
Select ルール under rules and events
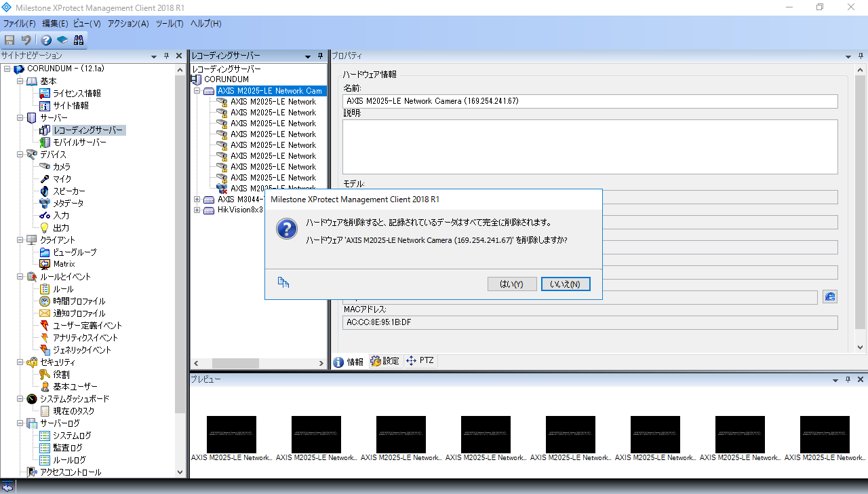coord(63,289)
